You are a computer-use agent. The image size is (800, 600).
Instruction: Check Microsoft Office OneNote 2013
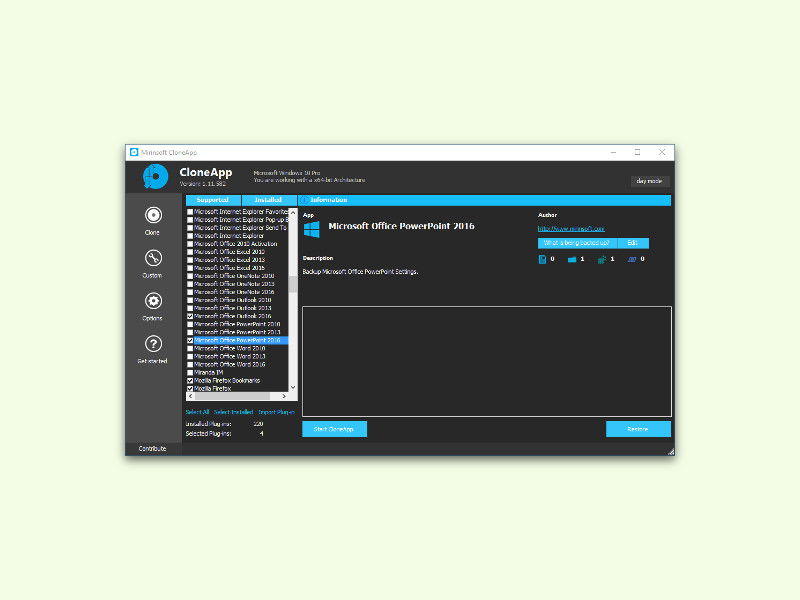(190, 284)
